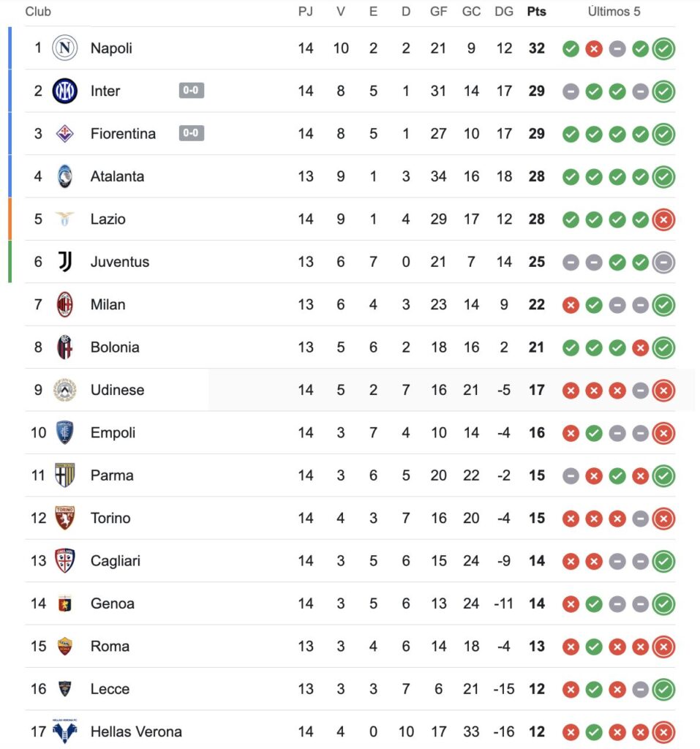700x749 pixels.
Task: Open the Inter 0-0 live score badge
Action: coord(192,90)
